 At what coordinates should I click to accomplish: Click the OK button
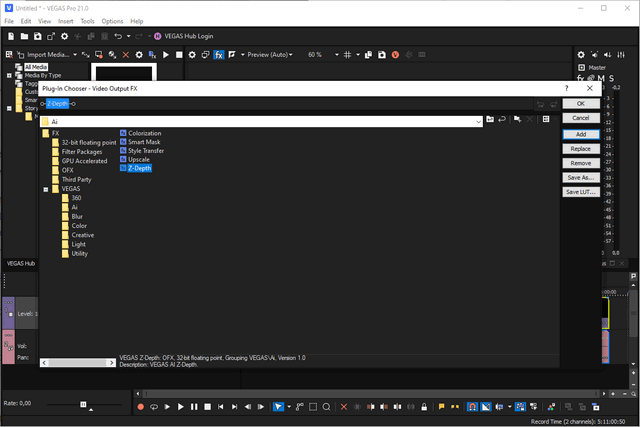coord(580,103)
